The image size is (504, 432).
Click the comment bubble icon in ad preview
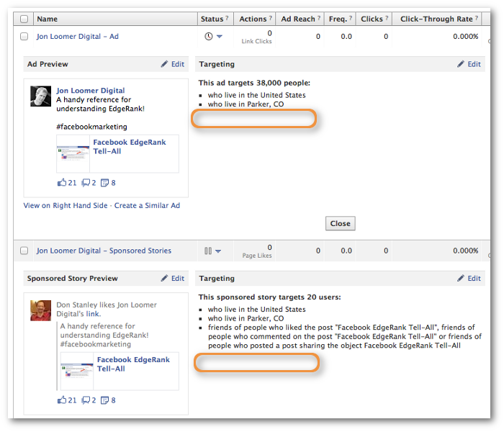click(86, 183)
